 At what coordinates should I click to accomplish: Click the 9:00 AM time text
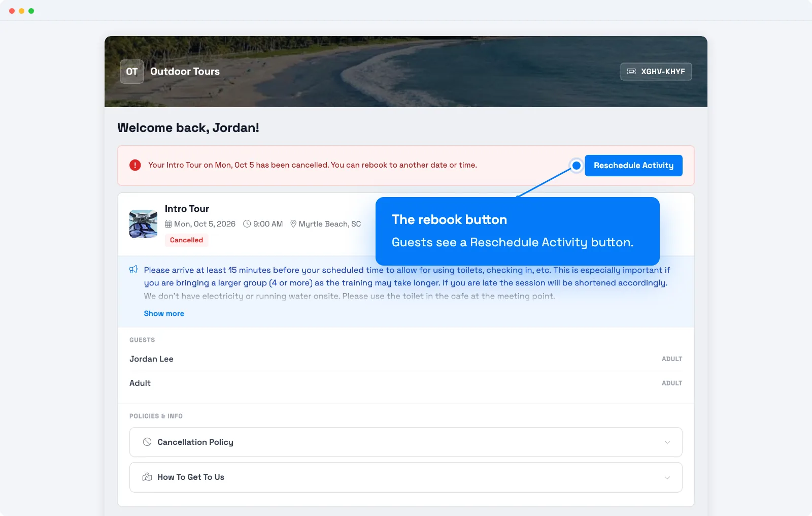pyautogui.click(x=268, y=224)
